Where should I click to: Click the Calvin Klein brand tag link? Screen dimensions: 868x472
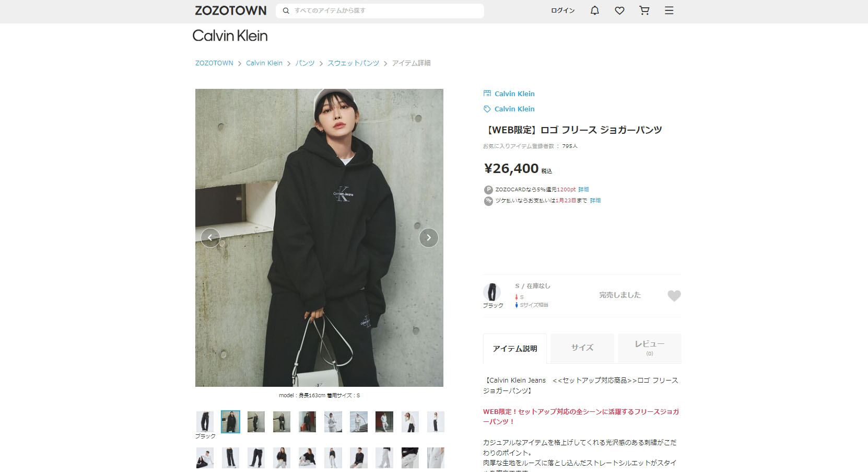tap(509, 109)
